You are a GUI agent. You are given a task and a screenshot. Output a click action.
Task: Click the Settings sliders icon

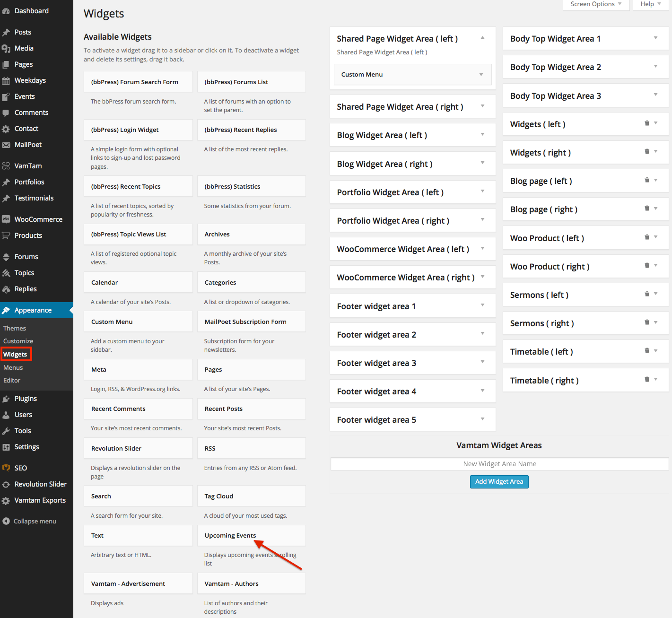point(6,447)
